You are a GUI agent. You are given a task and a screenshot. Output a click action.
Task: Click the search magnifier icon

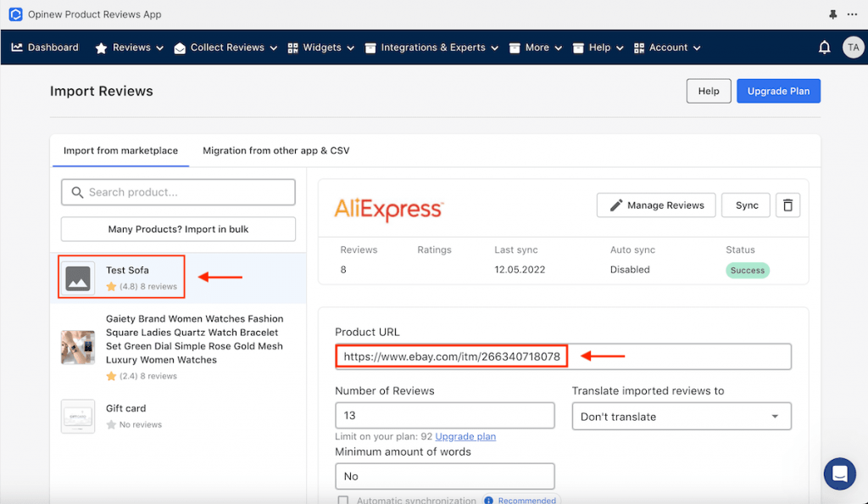(x=77, y=193)
